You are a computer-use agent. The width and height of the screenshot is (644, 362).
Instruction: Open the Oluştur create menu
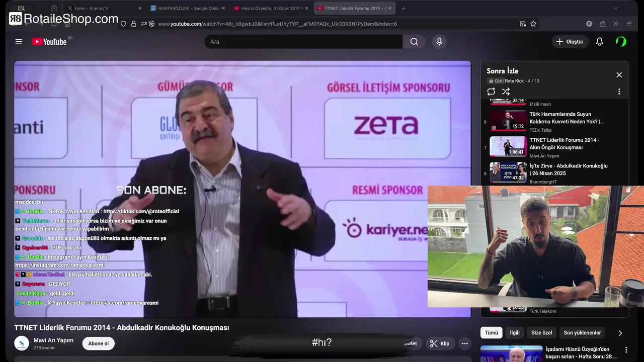click(570, 42)
